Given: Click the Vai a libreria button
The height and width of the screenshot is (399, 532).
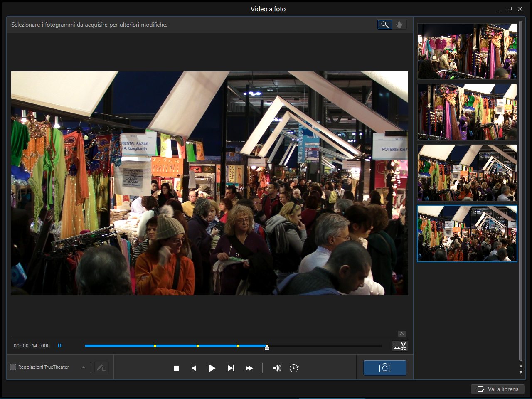Looking at the screenshot, I should click(498, 389).
